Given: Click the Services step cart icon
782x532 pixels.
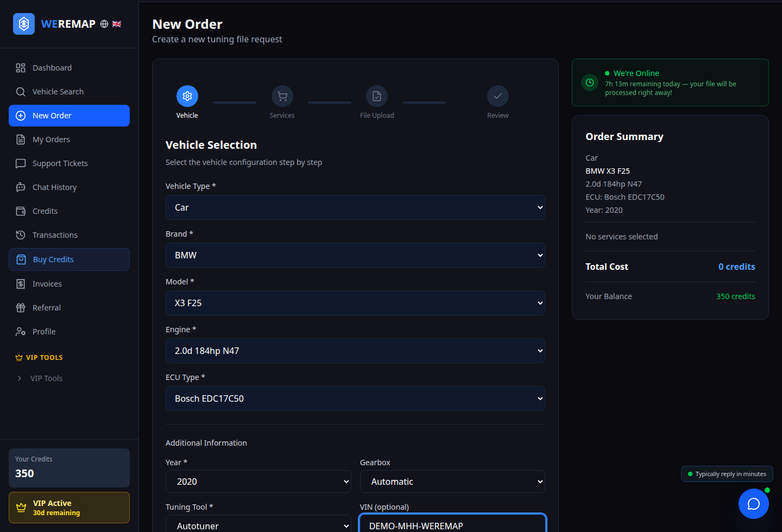Looking at the screenshot, I should coord(282,96).
